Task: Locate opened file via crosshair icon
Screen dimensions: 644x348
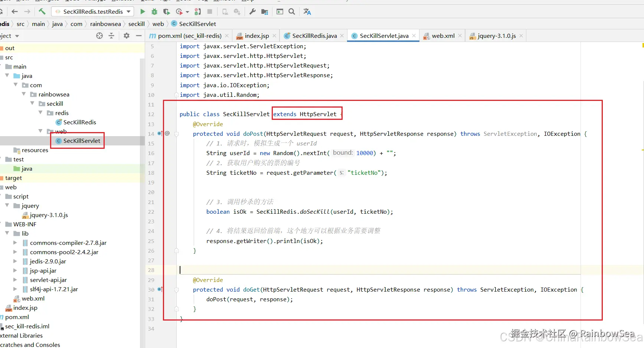Action: click(99, 36)
